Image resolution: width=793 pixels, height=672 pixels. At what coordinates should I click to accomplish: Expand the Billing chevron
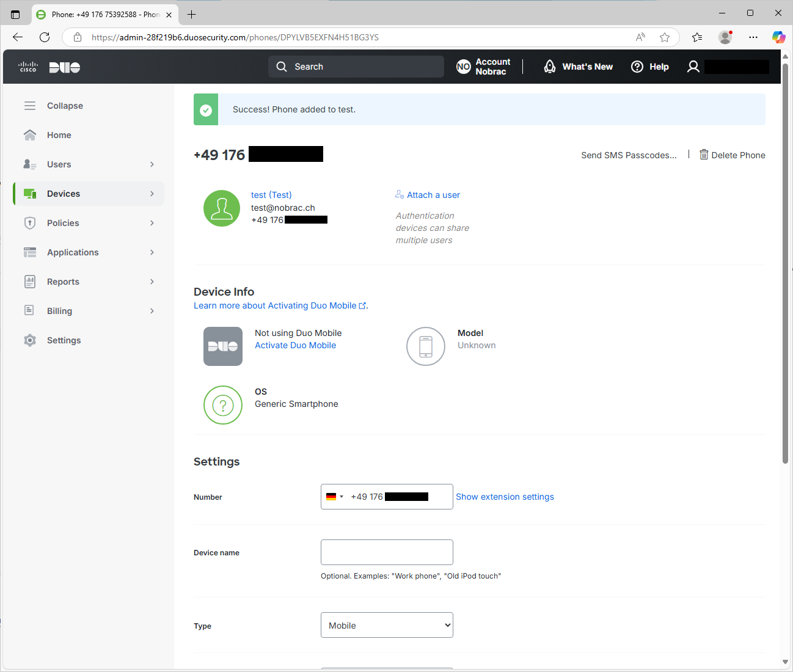pyautogui.click(x=152, y=311)
